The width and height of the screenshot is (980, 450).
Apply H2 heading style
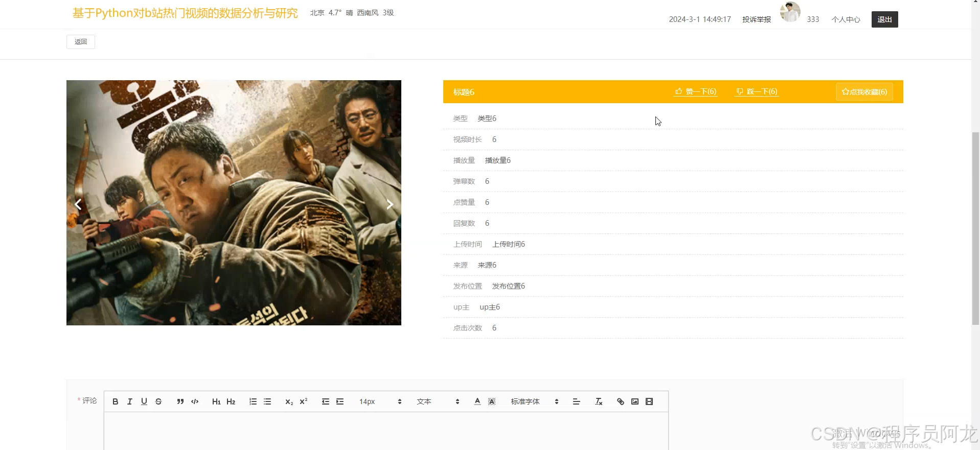tap(231, 401)
